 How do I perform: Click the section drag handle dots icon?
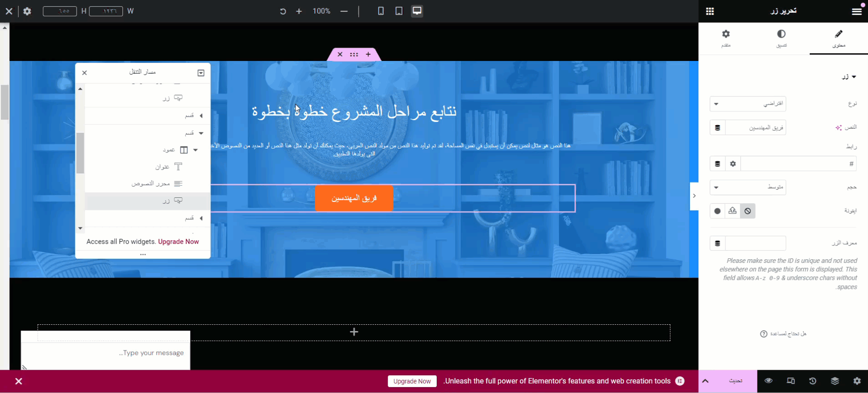tap(354, 55)
